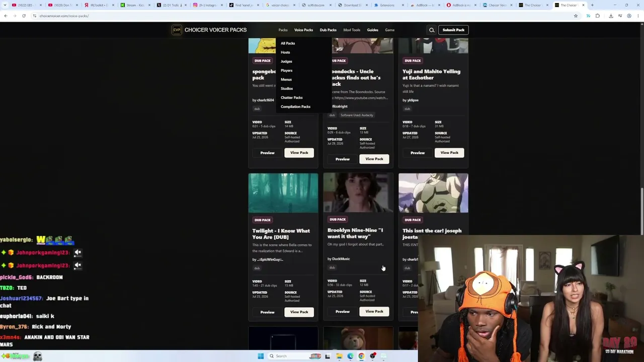Go back with the browser back arrow
644x362 pixels.
(6, 16)
